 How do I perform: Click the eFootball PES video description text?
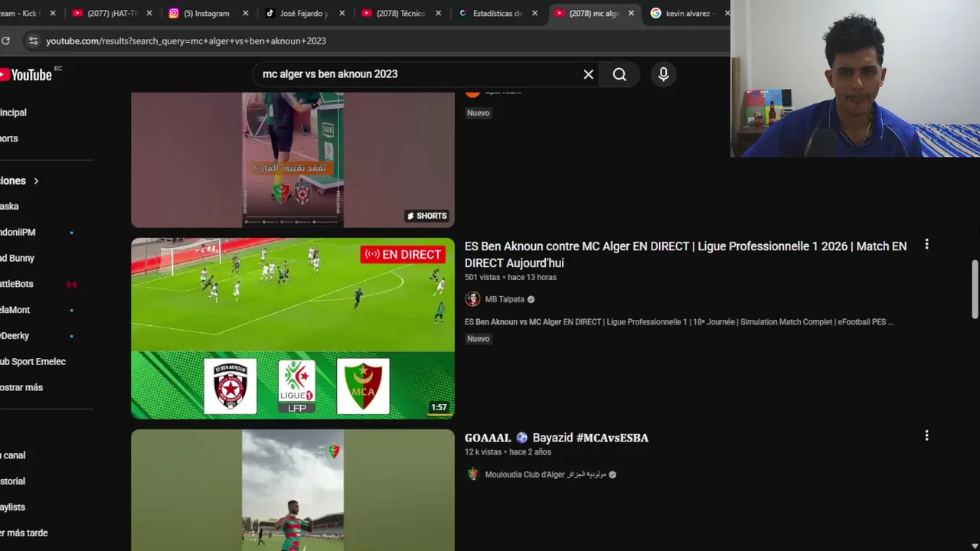pos(679,322)
